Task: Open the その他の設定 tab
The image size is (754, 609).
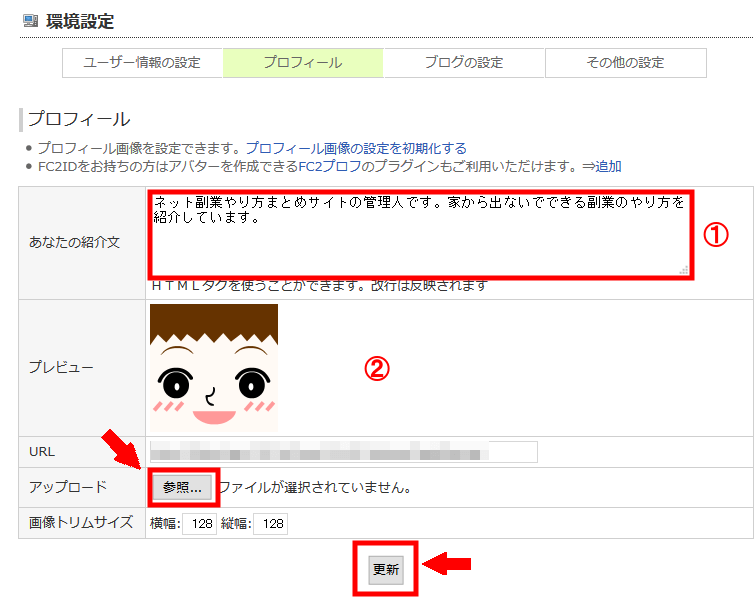Action: pyautogui.click(x=626, y=63)
